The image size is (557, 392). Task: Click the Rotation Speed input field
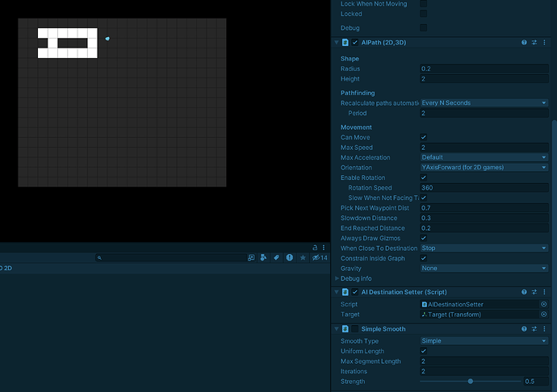click(x=484, y=188)
